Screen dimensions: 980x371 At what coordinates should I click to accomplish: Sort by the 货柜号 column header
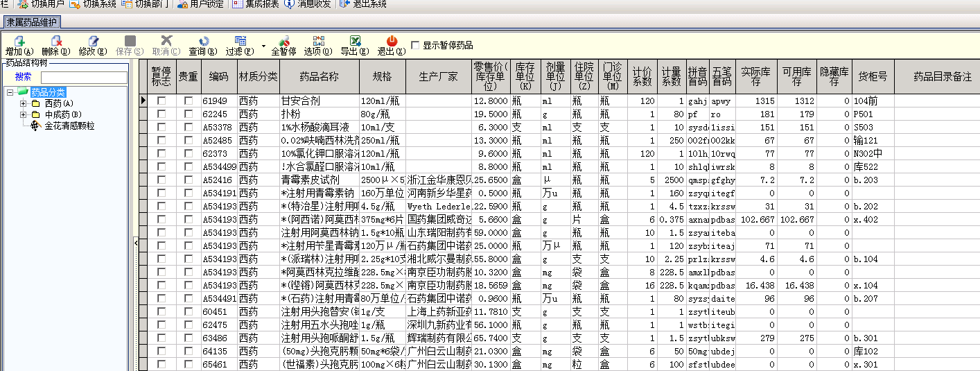coord(873,77)
